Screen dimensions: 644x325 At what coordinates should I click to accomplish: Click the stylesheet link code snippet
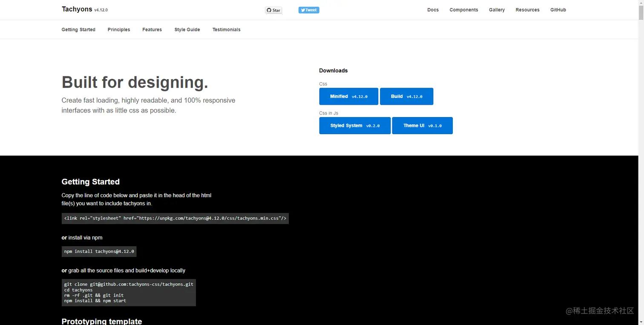point(175,219)
